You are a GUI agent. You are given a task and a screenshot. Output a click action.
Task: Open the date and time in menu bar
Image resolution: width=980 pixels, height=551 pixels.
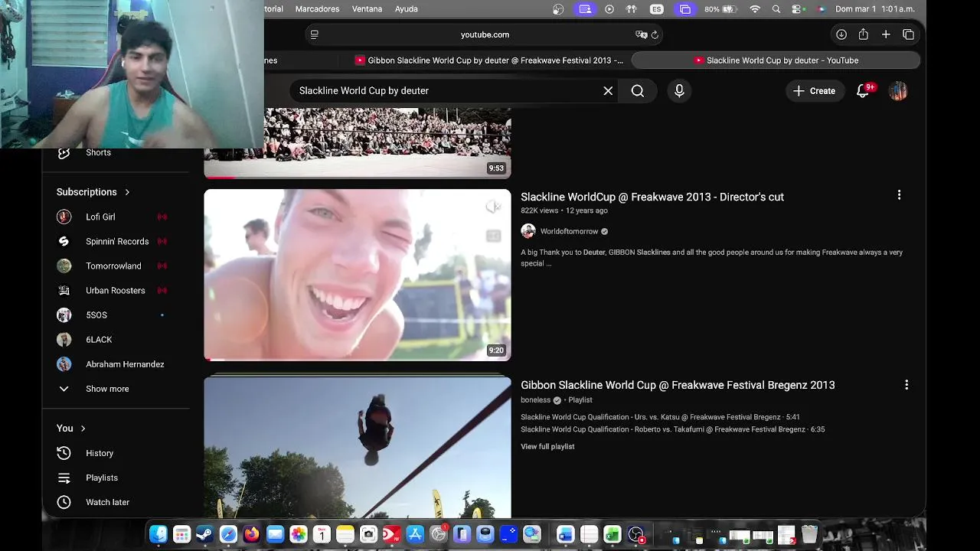coord(875,9)
